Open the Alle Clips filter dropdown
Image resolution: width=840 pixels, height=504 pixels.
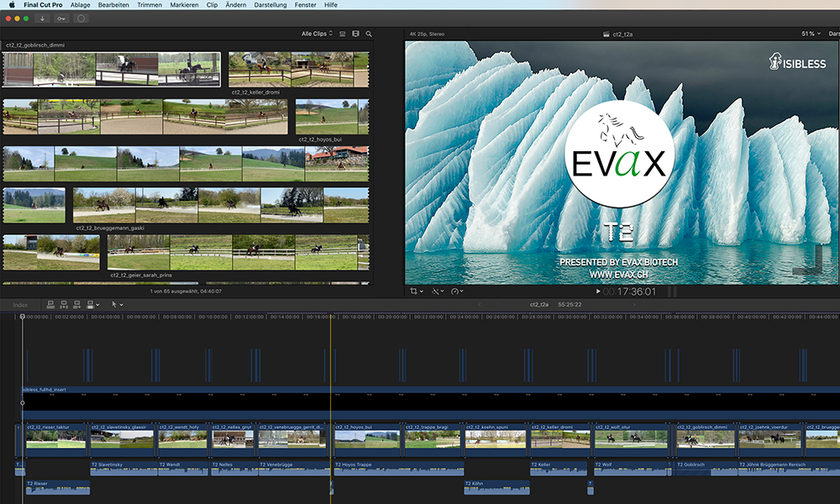pos(317,34)
